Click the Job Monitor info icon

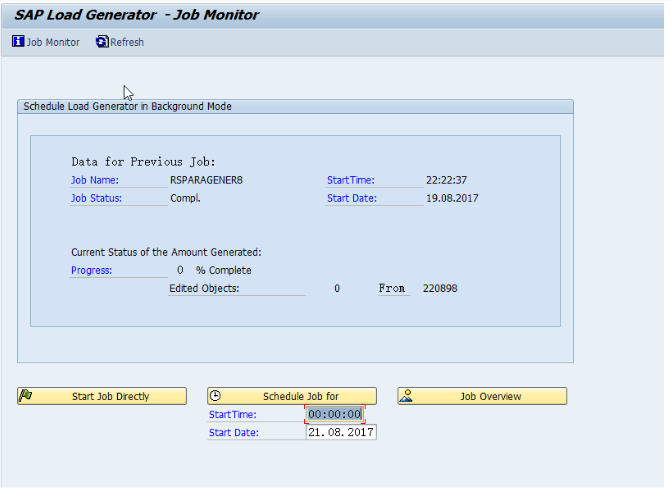18,42
